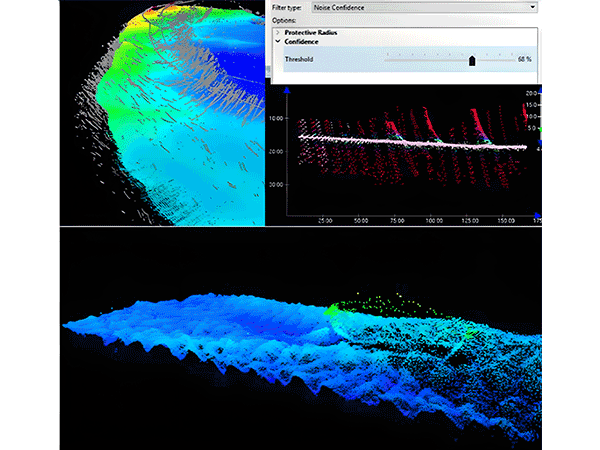600x450 pixels.
Task: Click the 68 % threshold value
Action: click(524, 60)
